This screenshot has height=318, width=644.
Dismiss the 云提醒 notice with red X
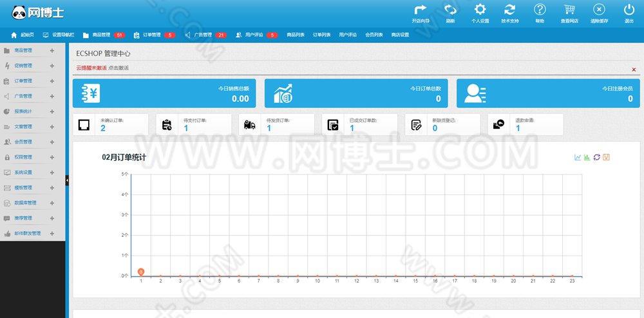(x=634, y=70)
